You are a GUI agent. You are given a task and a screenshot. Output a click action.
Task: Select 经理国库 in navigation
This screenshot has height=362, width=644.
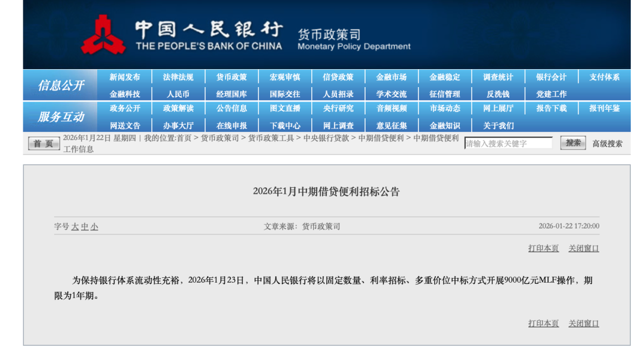[231, 94]
